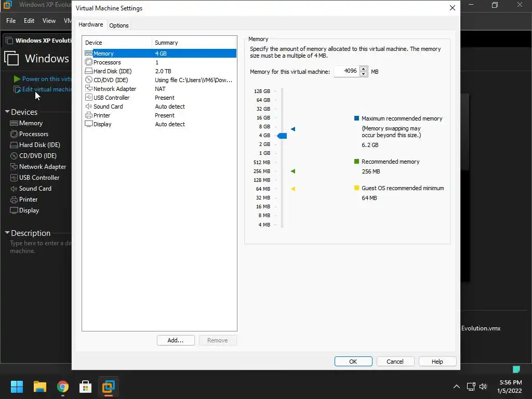Show hidden system tray icons

point(457,387)
